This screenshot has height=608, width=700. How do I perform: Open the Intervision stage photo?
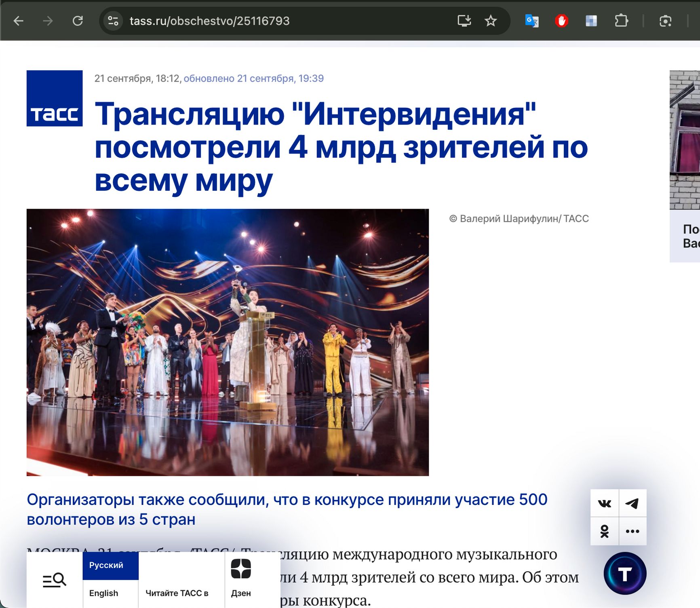coord(228,342)
